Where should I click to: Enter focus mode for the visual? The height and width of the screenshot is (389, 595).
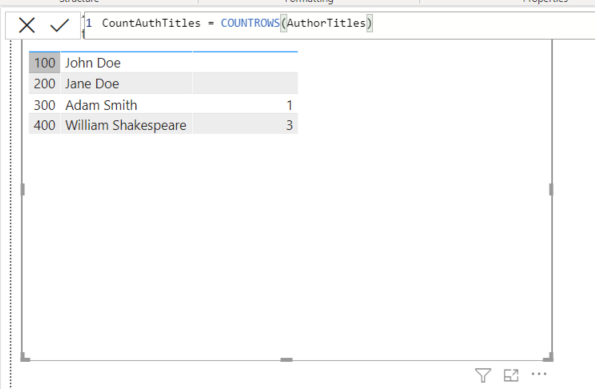(511, 375)
